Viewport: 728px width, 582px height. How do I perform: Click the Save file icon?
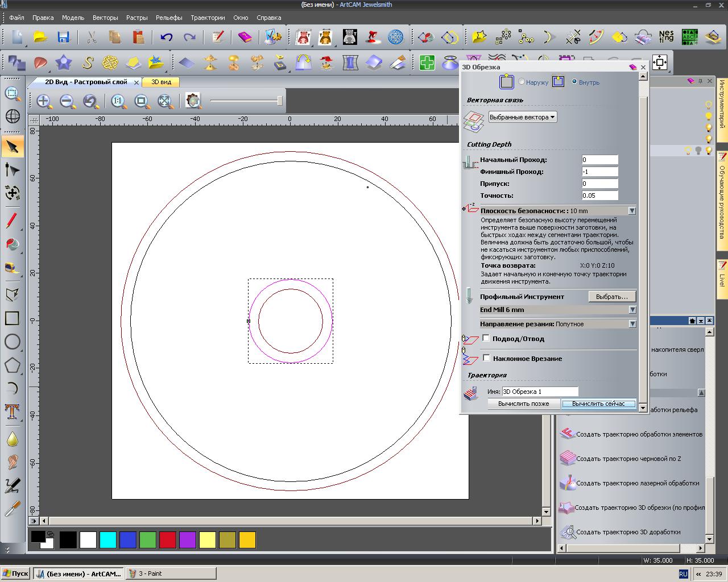click(x=63, y=38)
